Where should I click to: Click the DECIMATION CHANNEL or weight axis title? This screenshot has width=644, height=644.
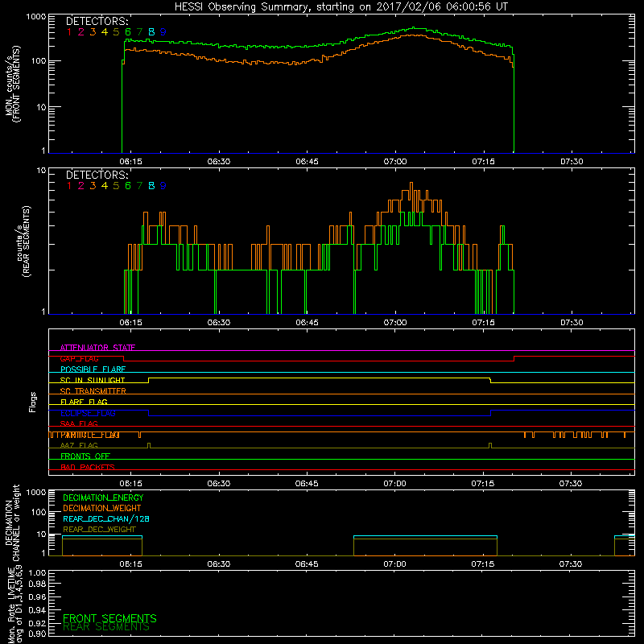tap(12, 522)
